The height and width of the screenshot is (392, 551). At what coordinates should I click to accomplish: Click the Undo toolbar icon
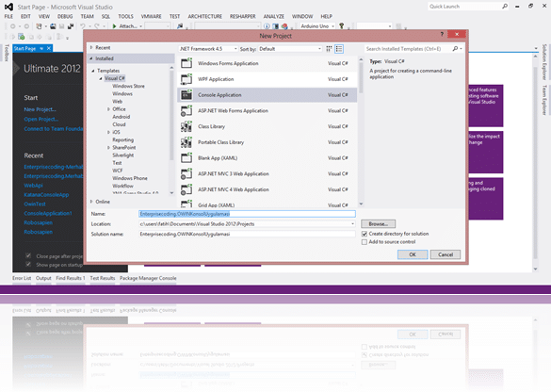(x=83, y=26)
